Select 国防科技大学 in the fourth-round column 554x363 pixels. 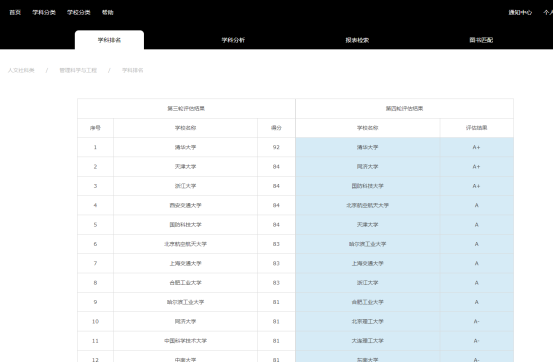click(x=367, y=186)
